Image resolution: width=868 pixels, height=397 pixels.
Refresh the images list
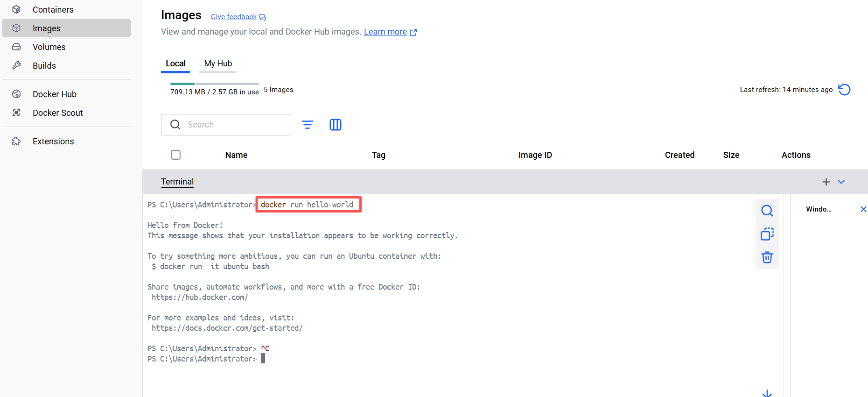click(844, 90)
